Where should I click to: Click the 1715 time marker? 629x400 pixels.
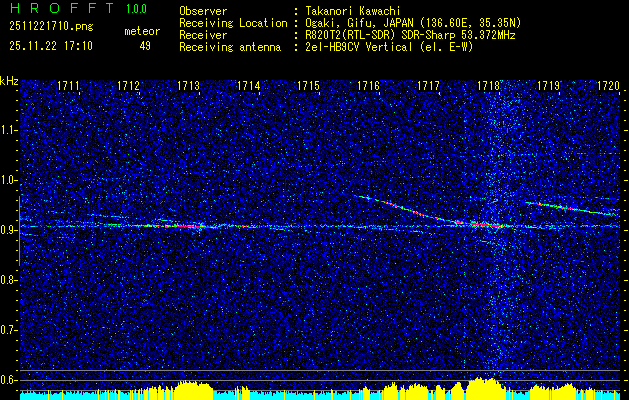tap(308, 85)
